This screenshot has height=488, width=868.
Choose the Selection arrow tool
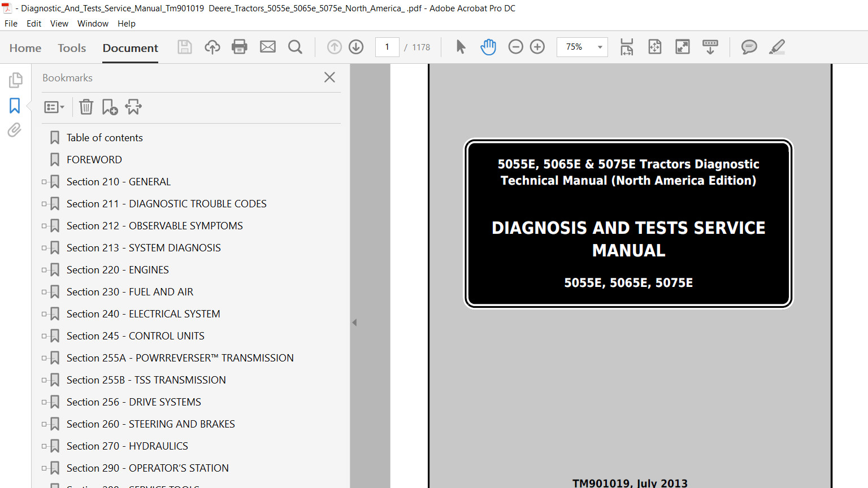pyautogui.click(x=461, y=47)
